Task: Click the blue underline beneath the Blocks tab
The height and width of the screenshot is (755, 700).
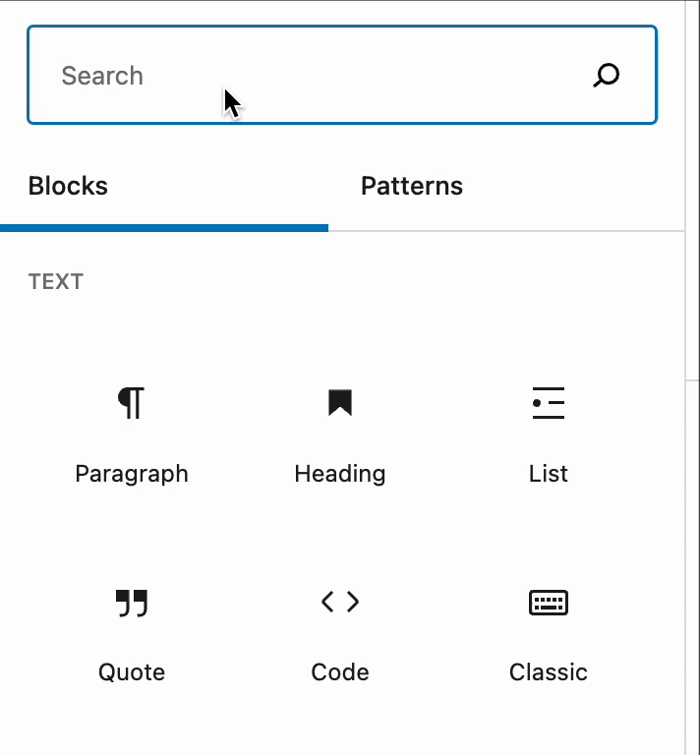Action: (x=164, y=228)
